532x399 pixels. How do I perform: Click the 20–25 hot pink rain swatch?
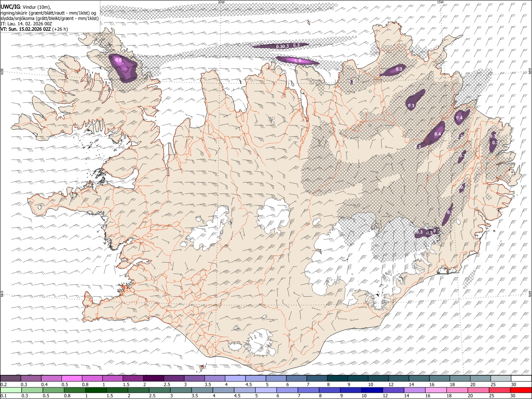coord(479,390)
